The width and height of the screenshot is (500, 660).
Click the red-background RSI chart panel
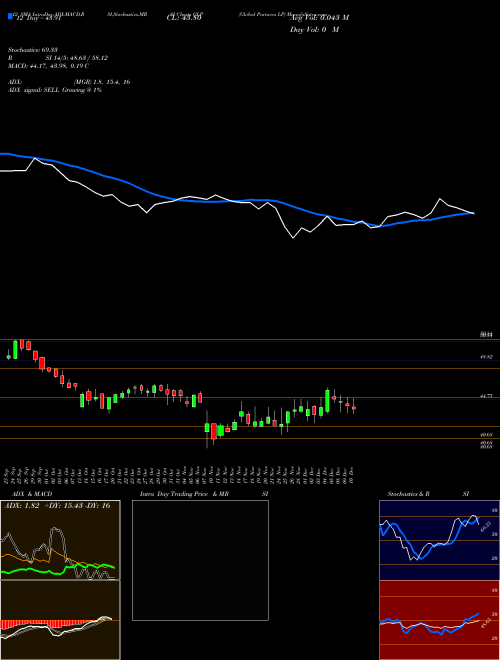click(x=439, y=620)
